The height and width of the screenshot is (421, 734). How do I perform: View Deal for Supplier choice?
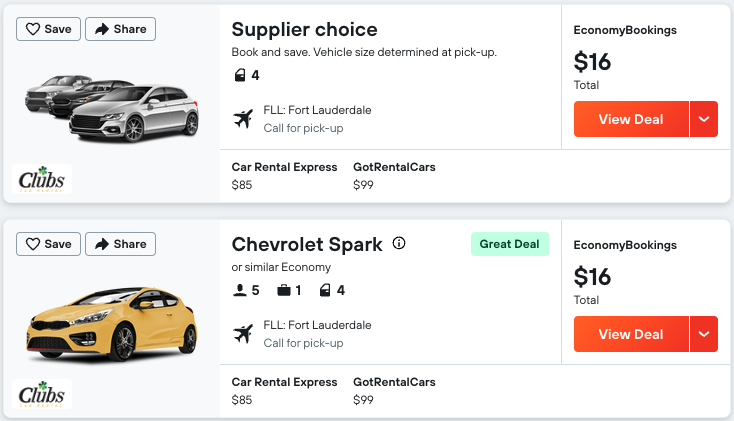631,119
